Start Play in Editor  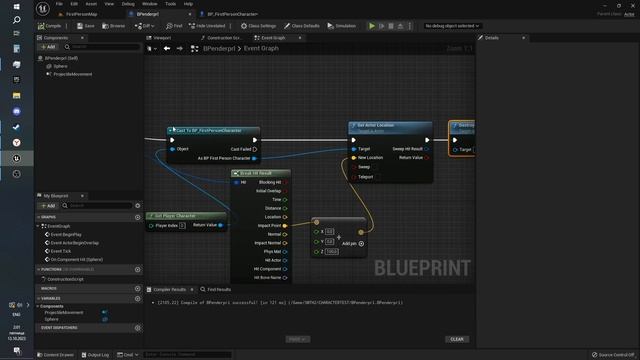pyautogui.click(x=372, y=26)
